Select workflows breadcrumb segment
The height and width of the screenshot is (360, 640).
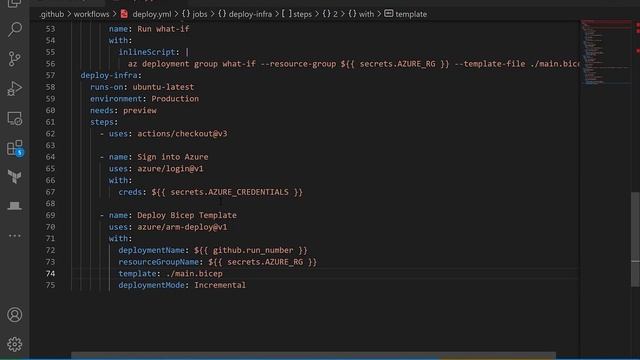tap(91, 14)
